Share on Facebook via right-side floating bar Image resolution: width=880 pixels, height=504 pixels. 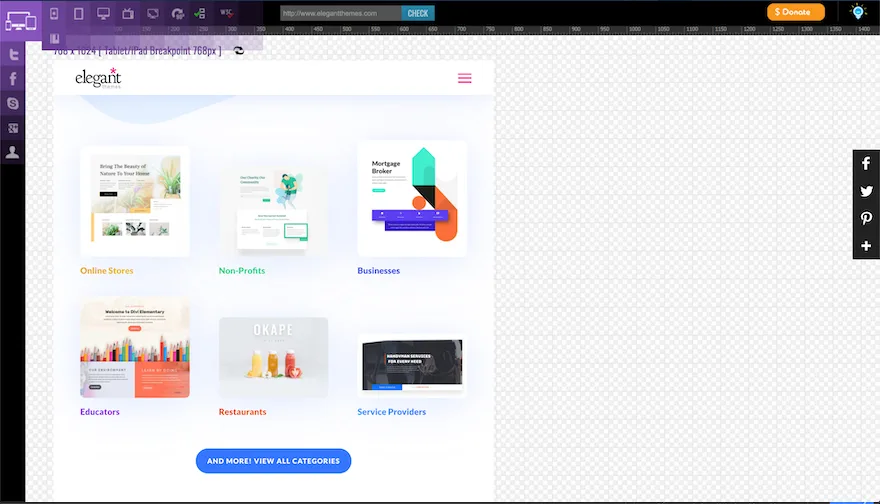click(866, 163)
